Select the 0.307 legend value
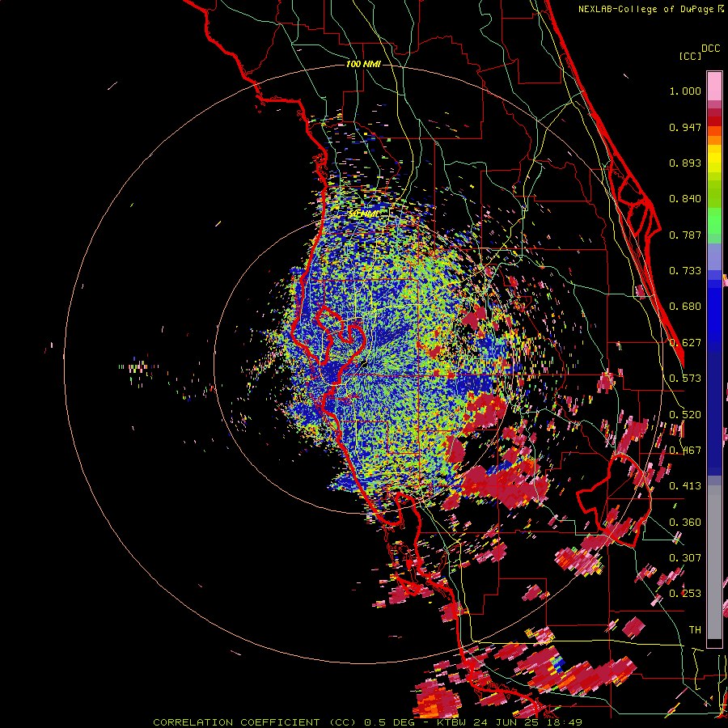The width and height of the screenshot is (728, 728). [x=685, y=558]
